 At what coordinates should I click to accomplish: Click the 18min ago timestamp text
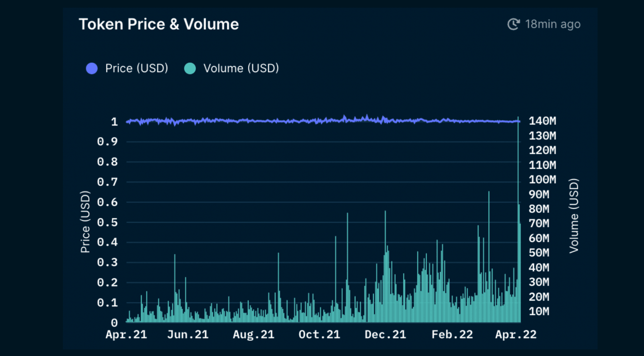553,24
